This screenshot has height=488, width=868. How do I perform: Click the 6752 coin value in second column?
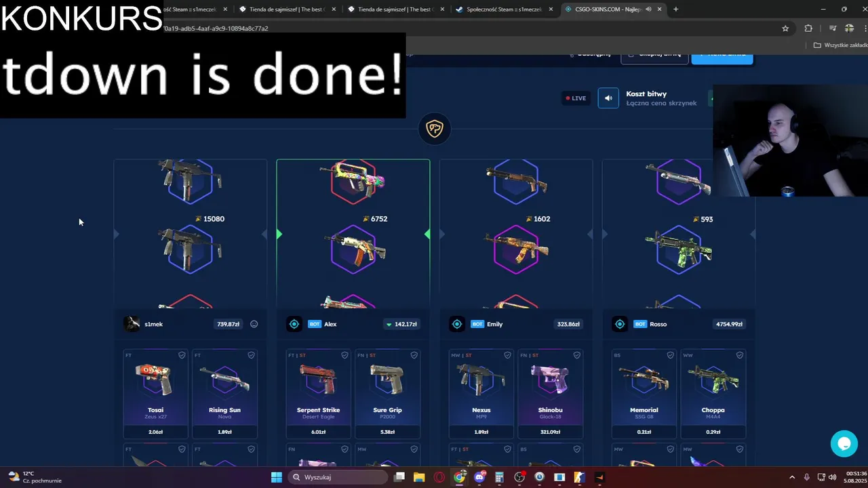tap(375, 219)
